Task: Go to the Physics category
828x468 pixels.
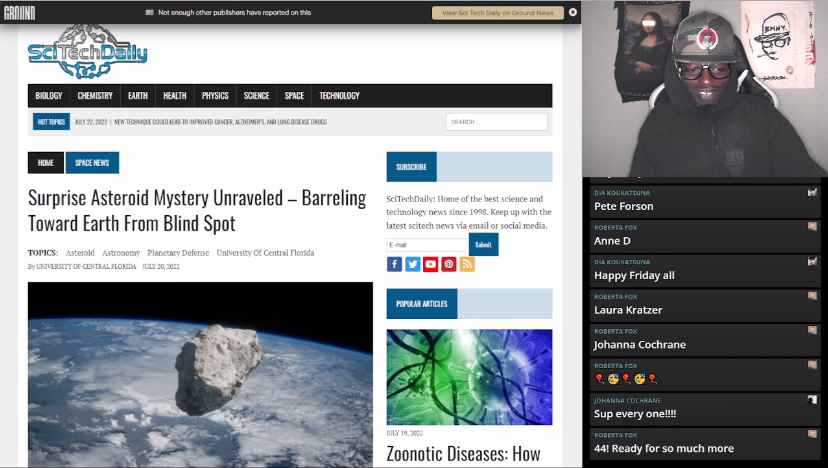Action: [215, 96]
